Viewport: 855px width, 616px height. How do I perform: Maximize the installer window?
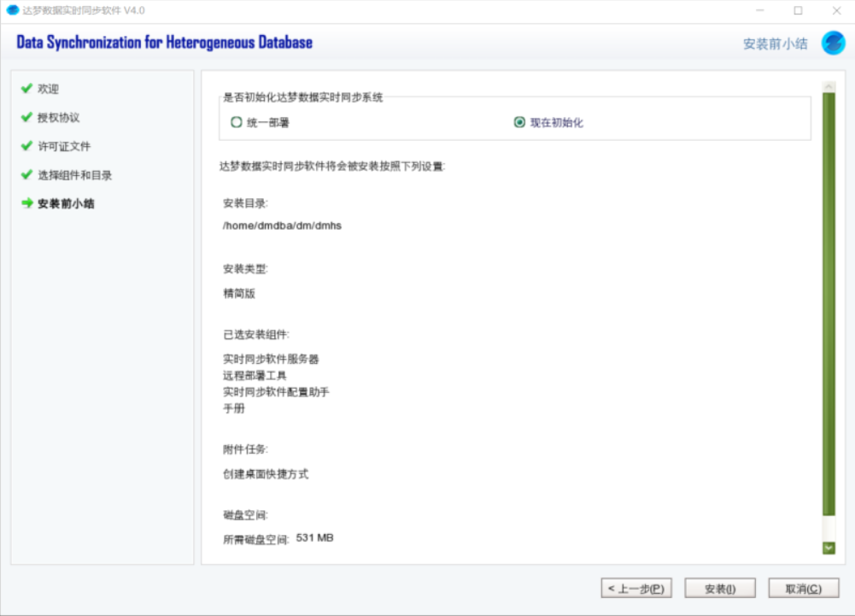798,10
